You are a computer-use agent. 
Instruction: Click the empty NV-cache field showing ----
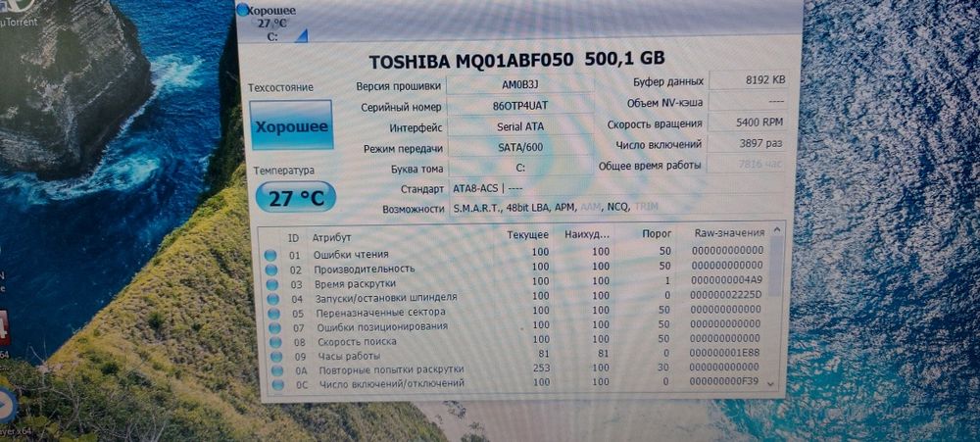pos(748,101)
